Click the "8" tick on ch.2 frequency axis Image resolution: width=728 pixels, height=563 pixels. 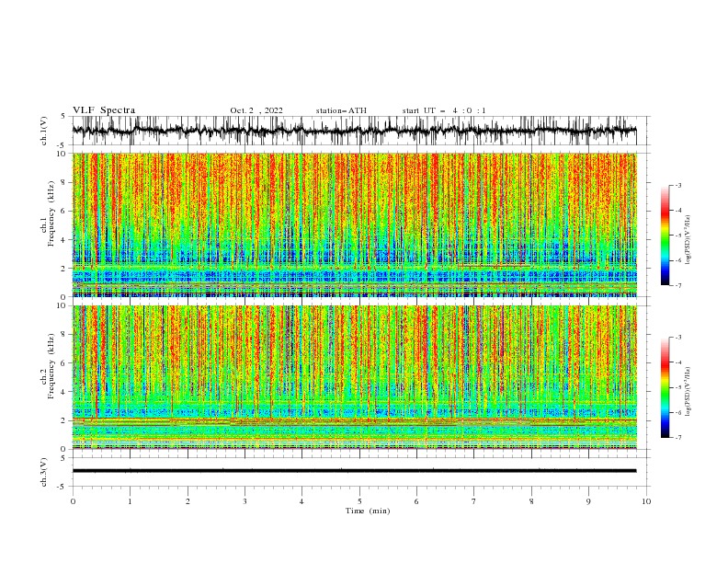(63, 335)
